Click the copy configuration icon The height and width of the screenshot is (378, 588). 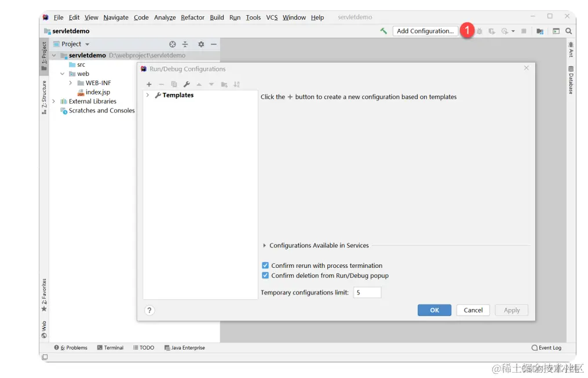coord(174,85)
